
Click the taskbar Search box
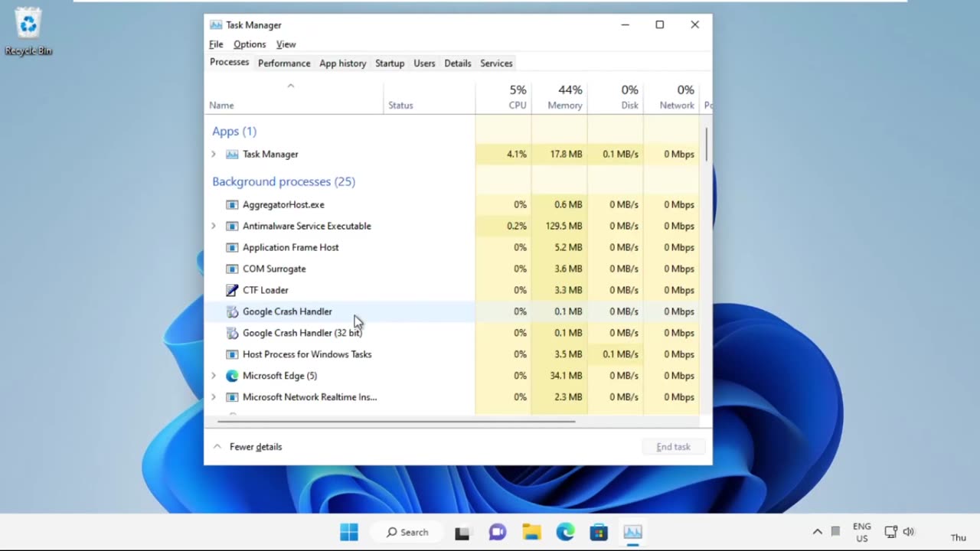[407, 532]
